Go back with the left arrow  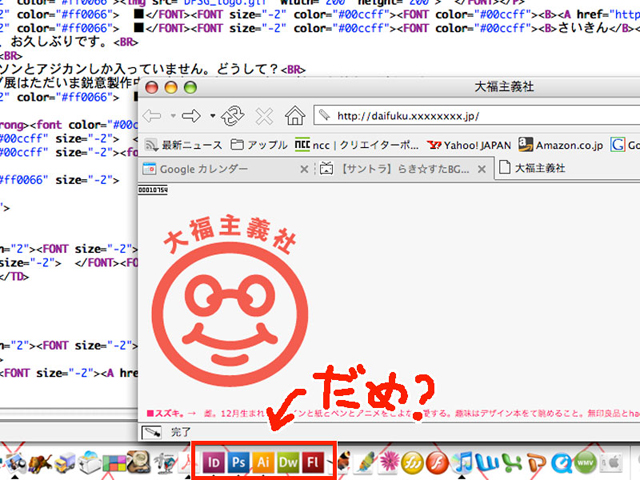[153, 115]
